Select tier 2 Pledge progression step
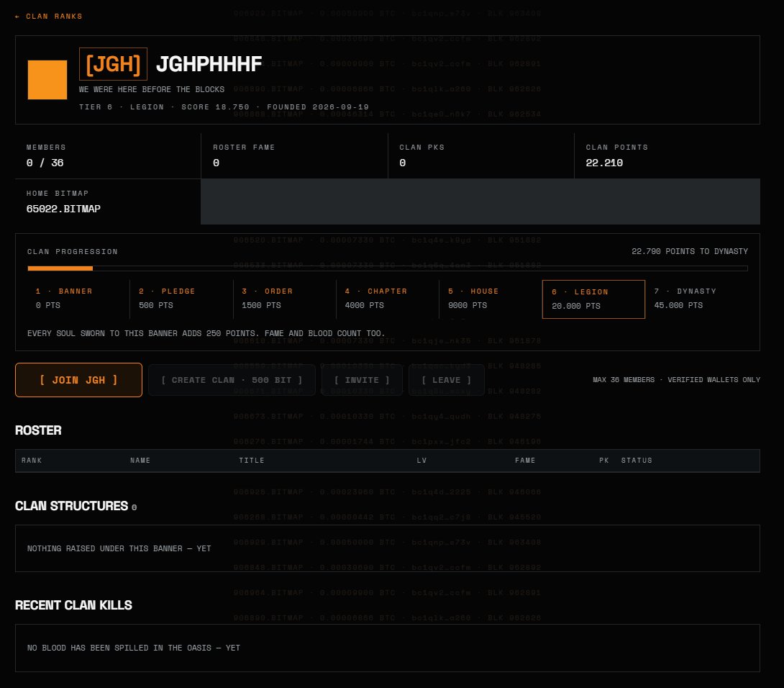The height and width of the screenshot is (688, 784). (x=181, y=299)
